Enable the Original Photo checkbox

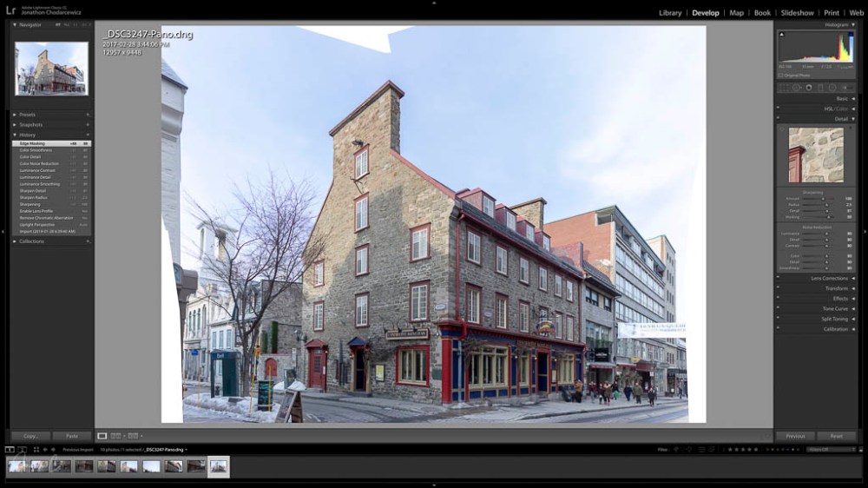(x=780, y=76)
